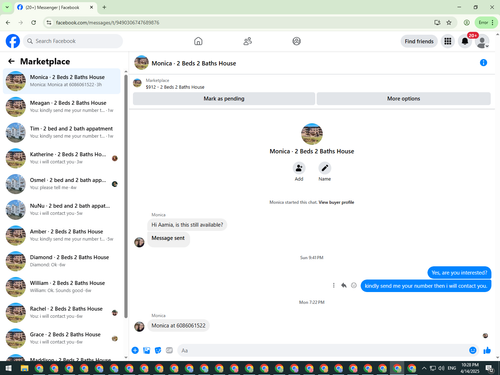Click Monica's large listing photo in chat

pyautogui.click(x=312, y=134)
